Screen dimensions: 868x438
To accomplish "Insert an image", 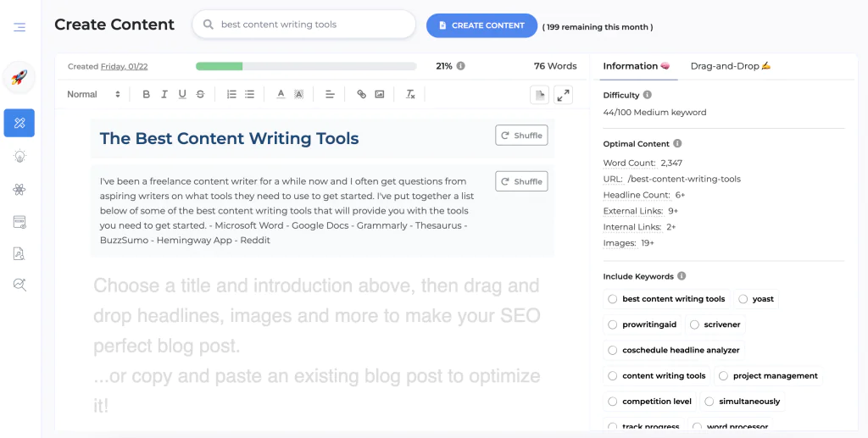I will pyautogui.click(x=379, y=95).
